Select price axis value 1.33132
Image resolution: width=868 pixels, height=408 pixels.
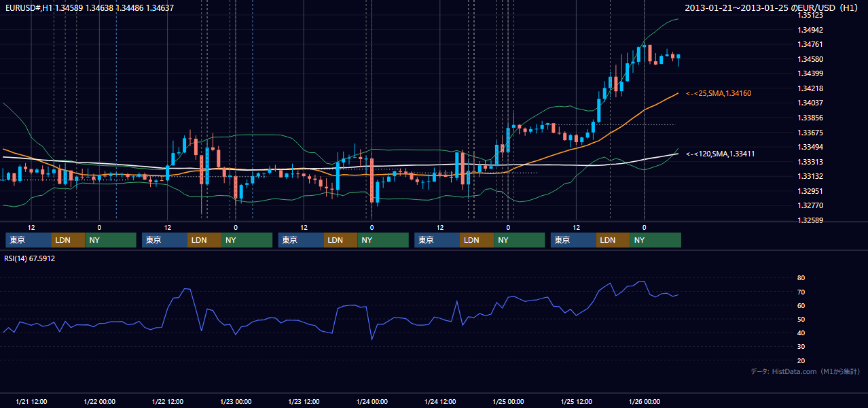810,177
